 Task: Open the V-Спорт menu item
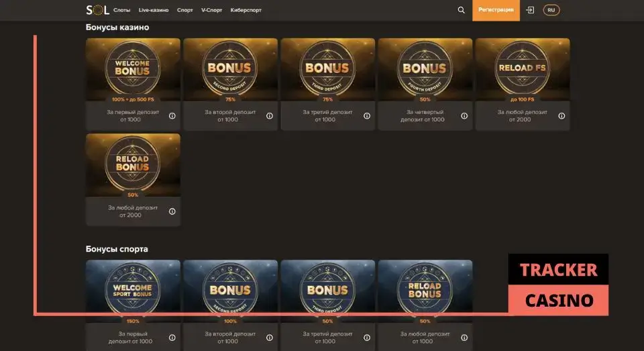tap(211, 10)
